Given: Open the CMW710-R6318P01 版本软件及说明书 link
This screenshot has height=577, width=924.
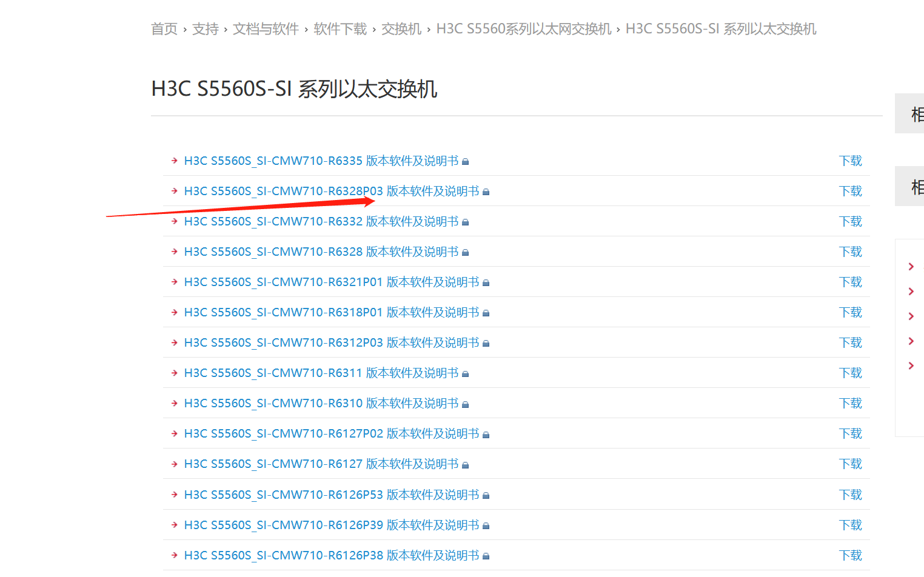Looking at the screenshot, I should tap(332, 312).
